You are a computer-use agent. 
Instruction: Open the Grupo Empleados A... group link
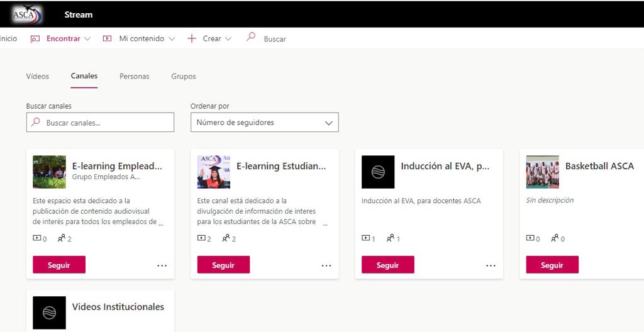[x=106, y=177]
